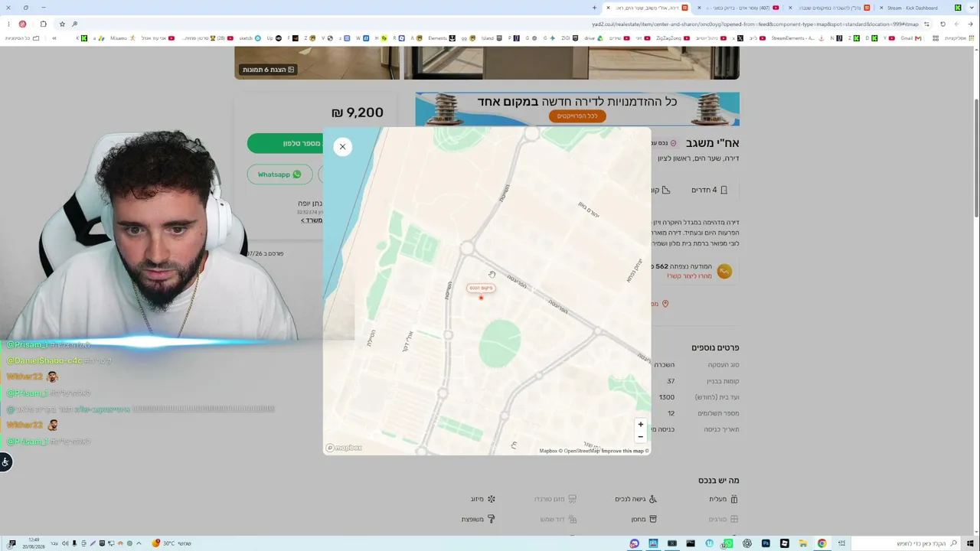Click the house committee value 1300
980x551 pixels.
click(x=667, y=397)
